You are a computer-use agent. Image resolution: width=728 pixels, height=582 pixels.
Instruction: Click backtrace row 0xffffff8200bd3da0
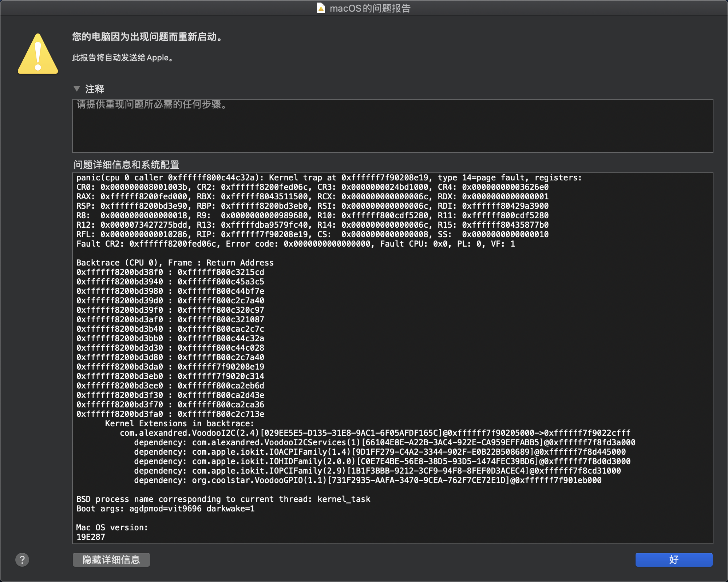pos(170,367)
